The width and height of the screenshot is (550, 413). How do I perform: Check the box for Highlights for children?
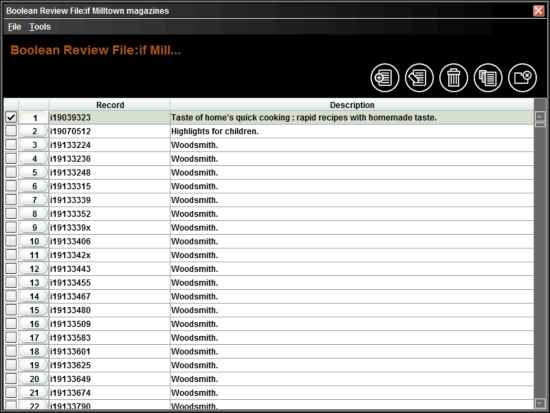[x=11, y=131]
